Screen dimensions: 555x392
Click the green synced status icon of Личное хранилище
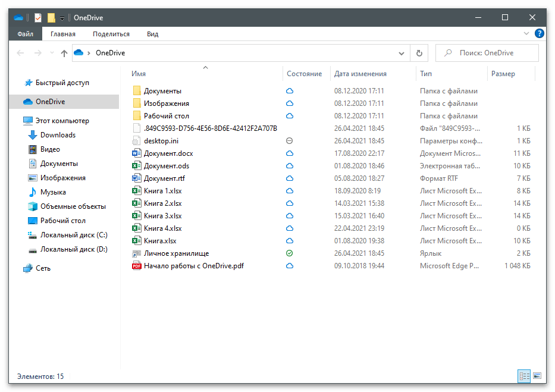[x=290, y=253]
